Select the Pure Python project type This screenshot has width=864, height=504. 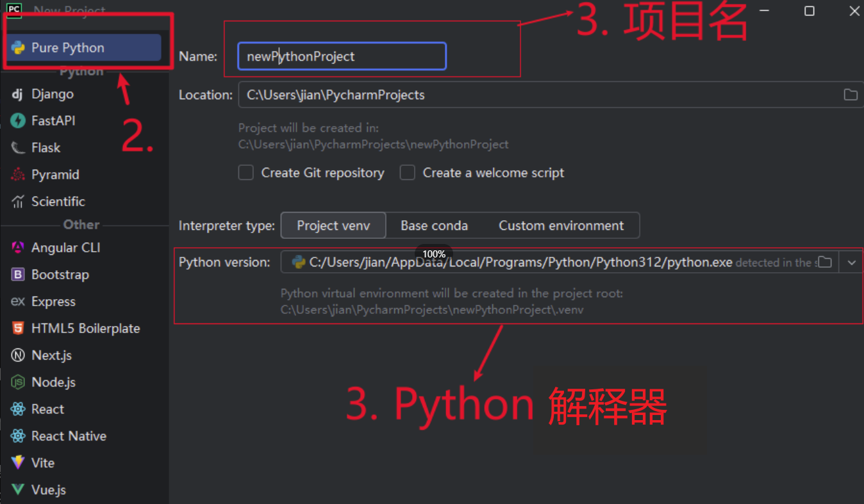pos(83,48)
